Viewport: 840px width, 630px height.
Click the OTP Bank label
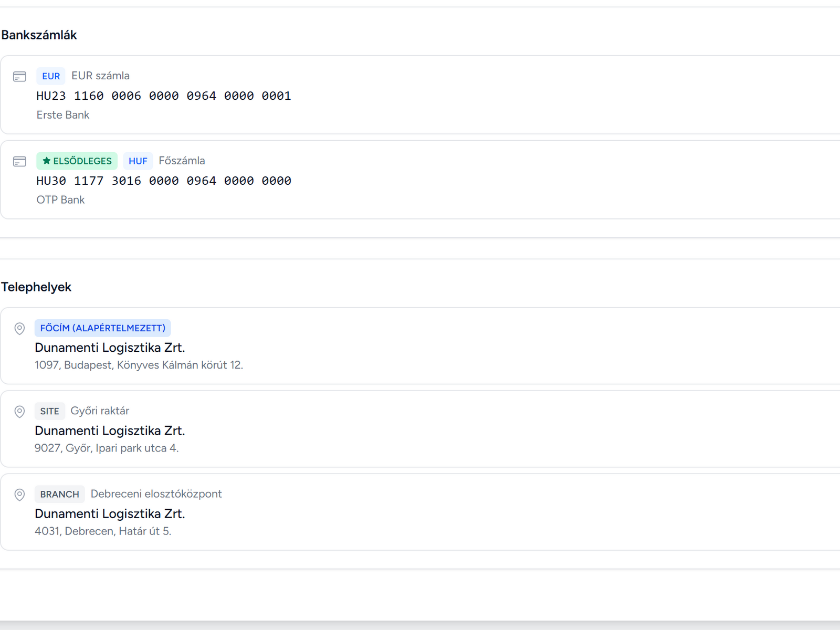click(60, 200)
